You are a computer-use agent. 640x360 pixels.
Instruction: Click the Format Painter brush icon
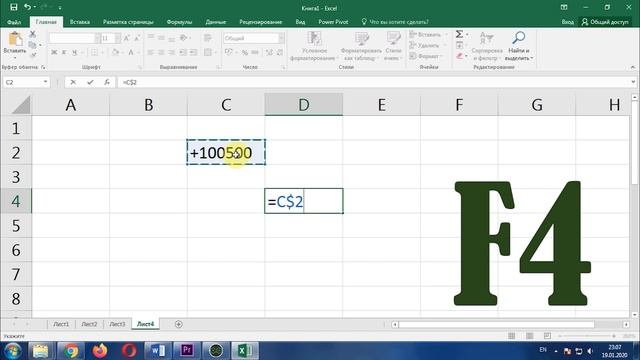click(x=33, y=55)
